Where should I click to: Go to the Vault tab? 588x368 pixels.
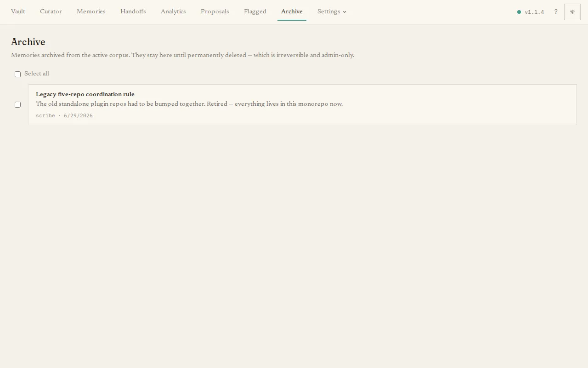click(x=18, y=11)
